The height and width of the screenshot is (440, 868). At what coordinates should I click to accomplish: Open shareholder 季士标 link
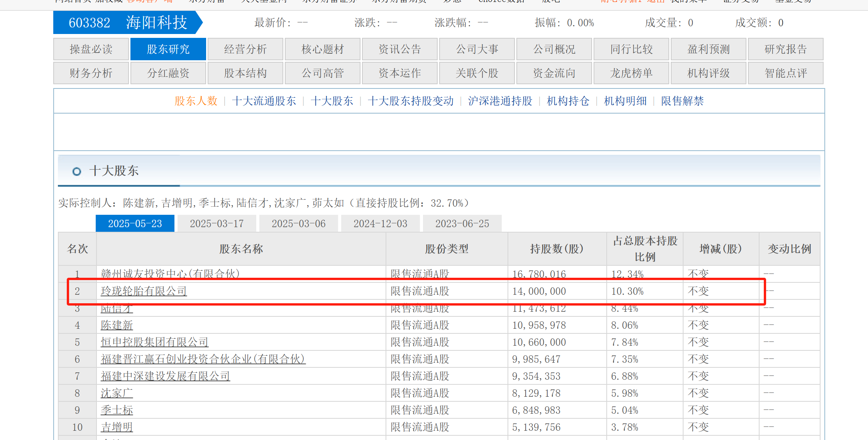click(x=117, y=410)
